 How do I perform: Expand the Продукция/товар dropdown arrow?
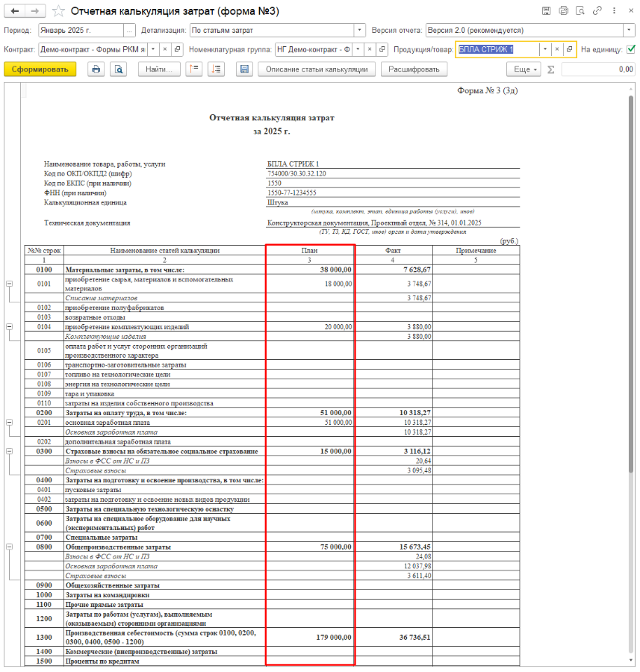coord(545,49)
